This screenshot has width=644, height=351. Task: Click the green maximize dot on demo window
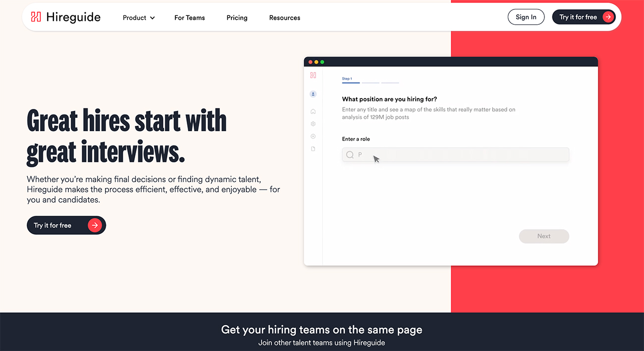[x=322, y=62]
